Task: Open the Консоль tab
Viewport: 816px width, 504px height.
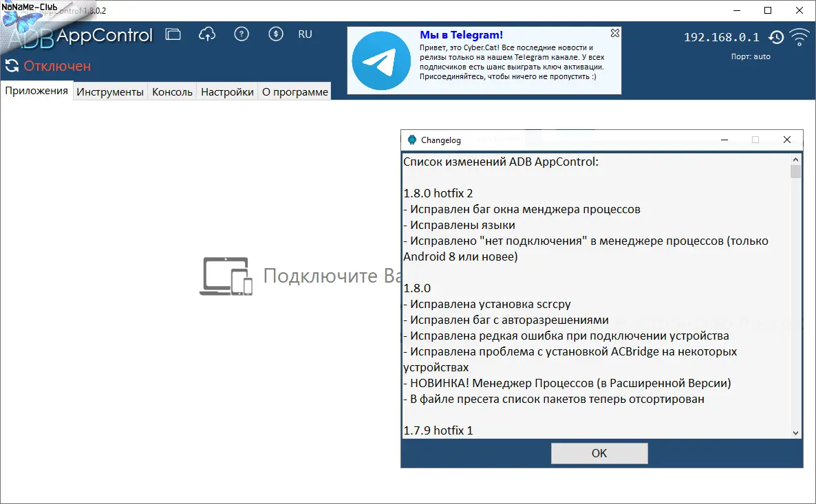Action: [x=172, y=91]
